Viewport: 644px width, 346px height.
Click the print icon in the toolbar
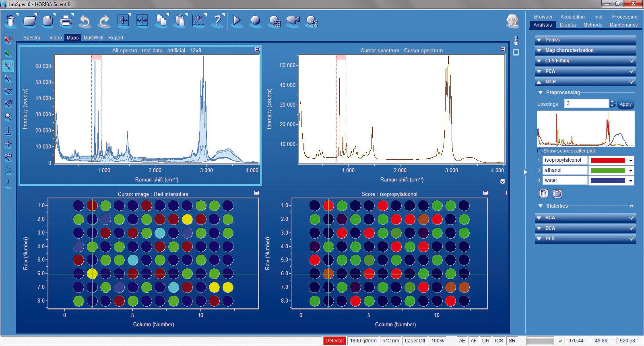point(66,21)
